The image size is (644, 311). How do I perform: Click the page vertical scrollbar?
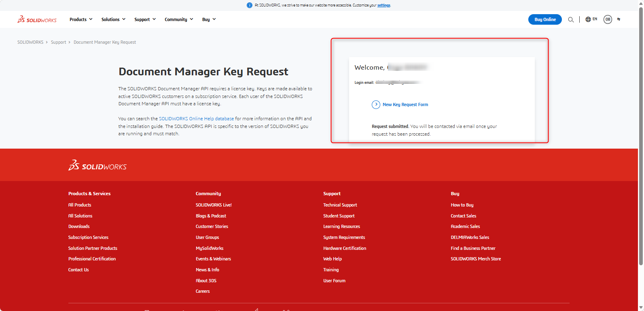click(x=641, y=136)
